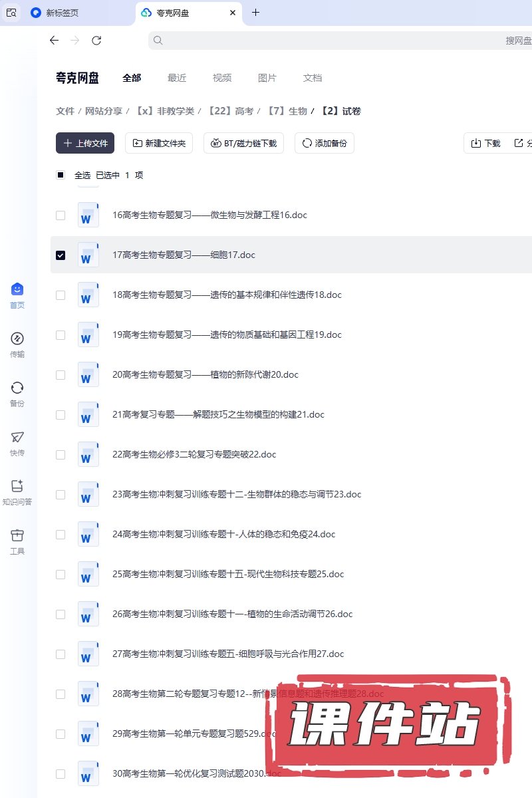Image resolution: width=532 pixels, height=798 pixels.
Task: Go back using the browser back arrow
Action: (x=54, y=41)
